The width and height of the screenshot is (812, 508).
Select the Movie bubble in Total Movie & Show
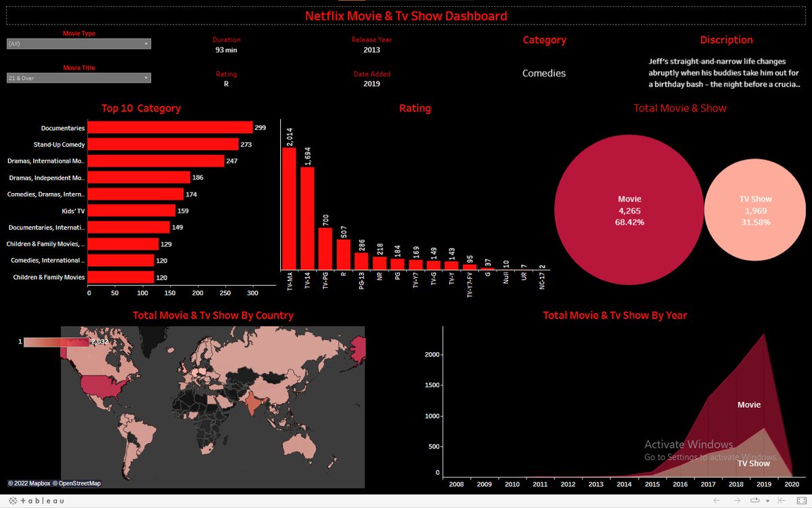click(x=629, y=209)
